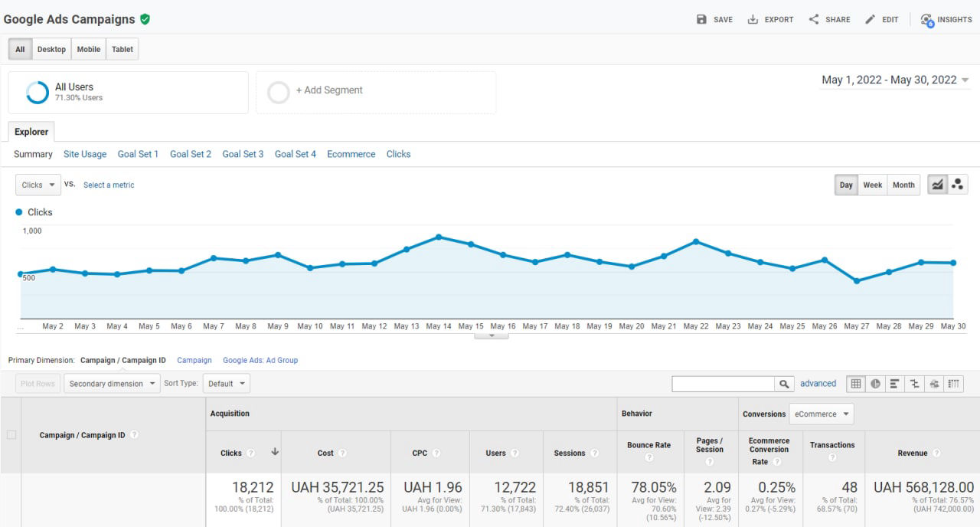Select the All devices filter
Screen dimensions: 980x527
[20, 49]
